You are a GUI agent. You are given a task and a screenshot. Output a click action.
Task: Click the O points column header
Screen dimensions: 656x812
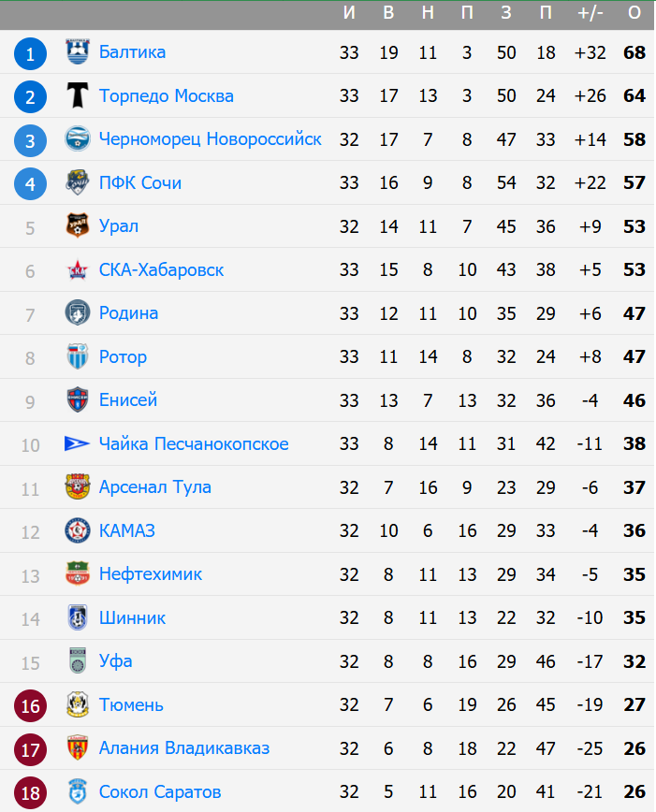(x=634, y=12)
